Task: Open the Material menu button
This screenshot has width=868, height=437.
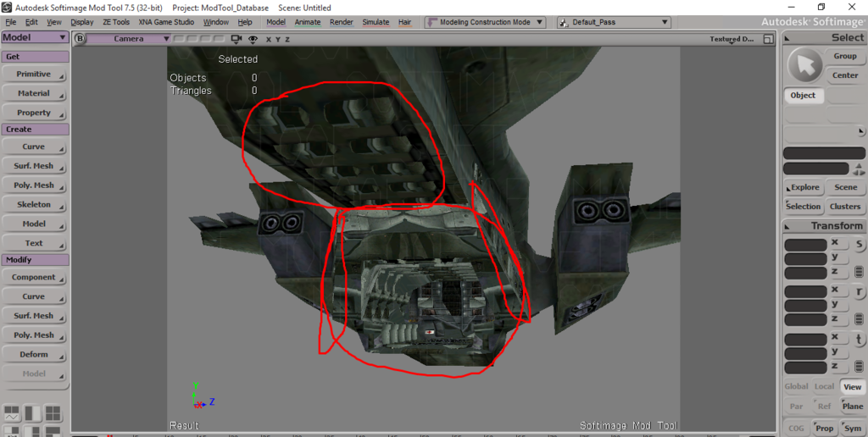Action: pos(34,93)
